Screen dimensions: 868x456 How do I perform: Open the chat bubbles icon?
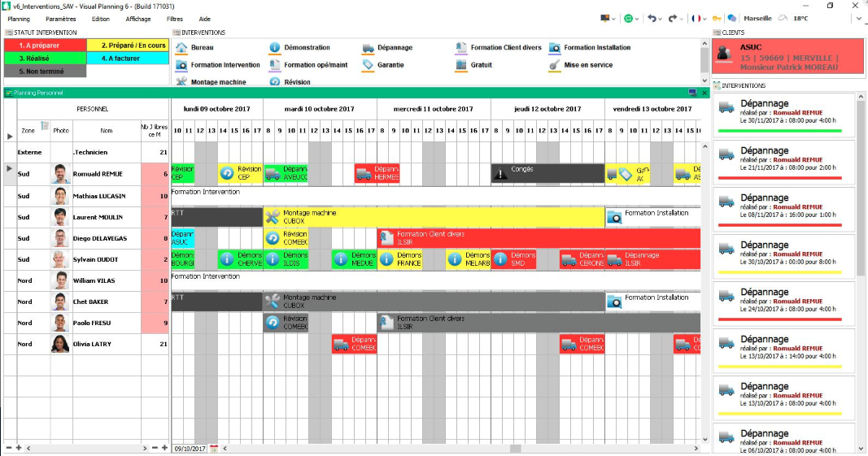click(x=732, y=18)
